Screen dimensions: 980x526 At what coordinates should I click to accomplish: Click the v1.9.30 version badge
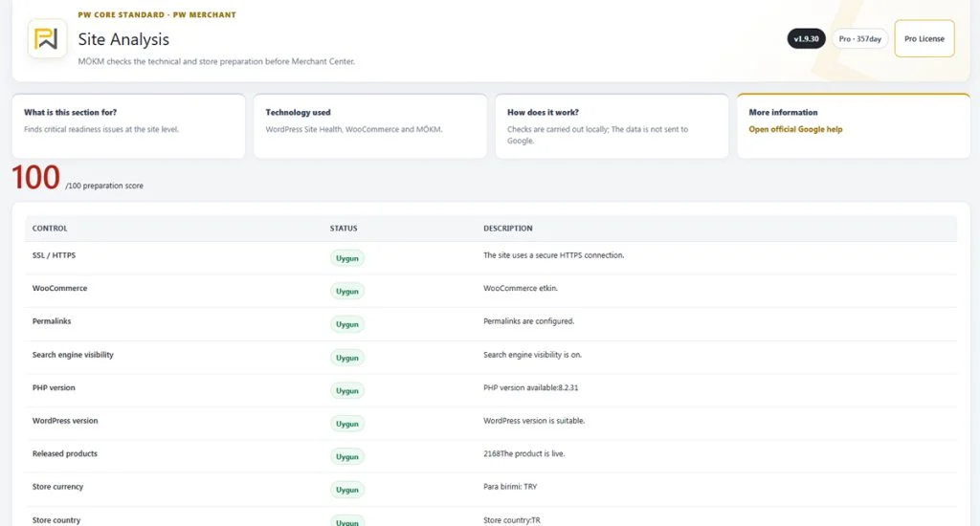pyautogui.click(x=806, y=38)
